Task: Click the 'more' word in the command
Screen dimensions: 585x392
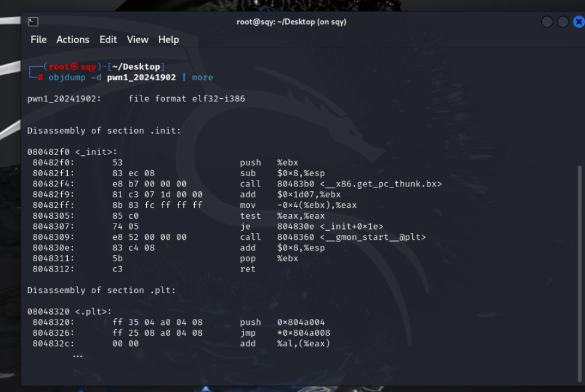Action: click(203, 77)
